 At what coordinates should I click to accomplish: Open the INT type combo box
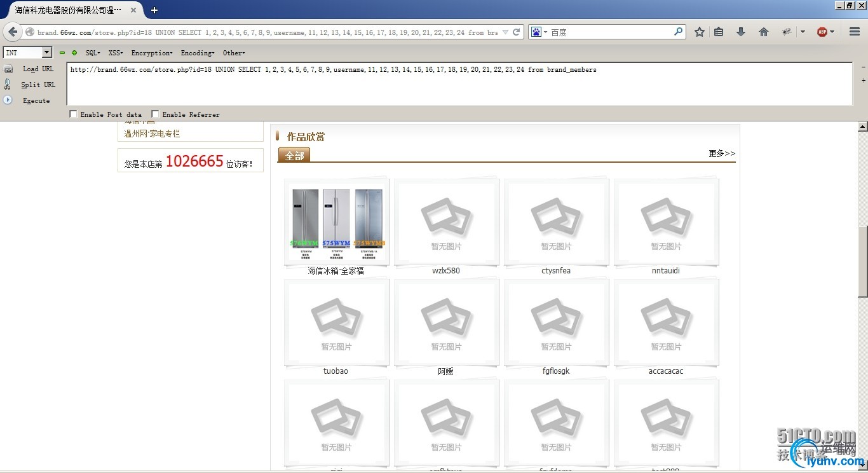(28, 53)
